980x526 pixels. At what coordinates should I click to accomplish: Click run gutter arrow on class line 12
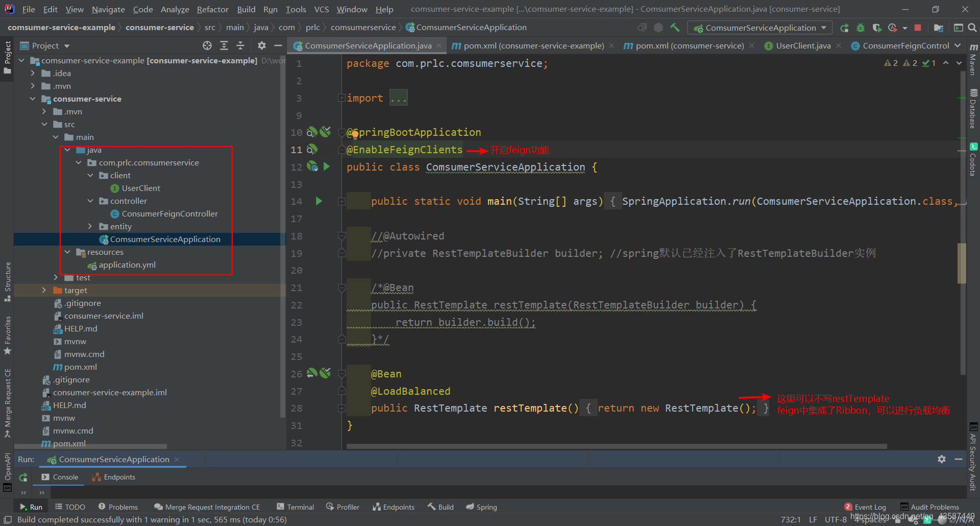point(327,166)
